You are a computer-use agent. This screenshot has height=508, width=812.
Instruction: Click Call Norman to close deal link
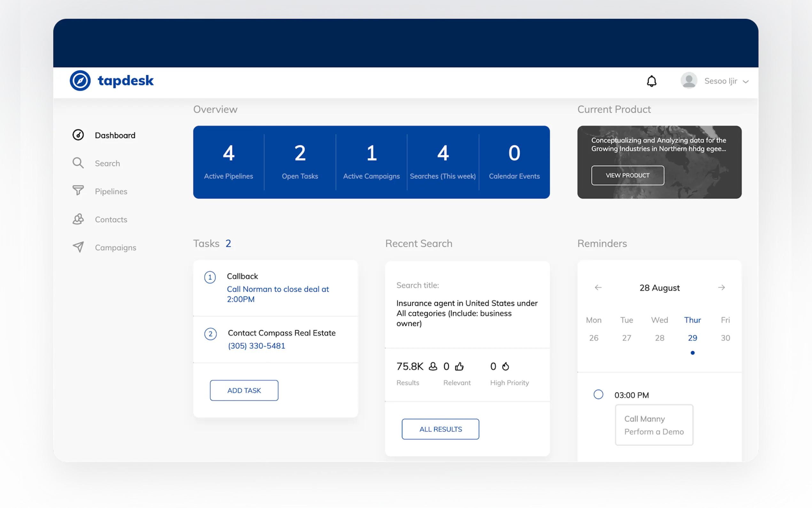tap(277, 294)
